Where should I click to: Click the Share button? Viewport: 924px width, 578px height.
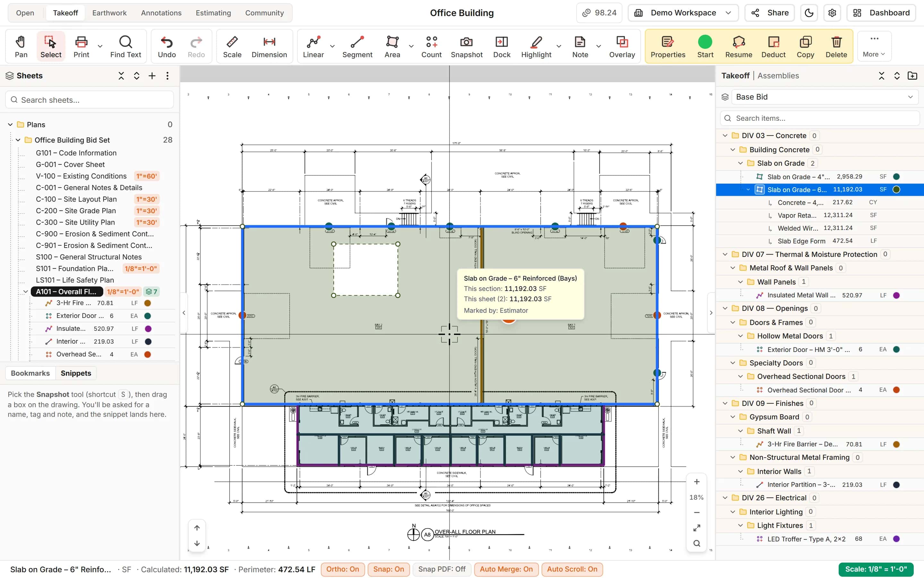pos(769,13)
